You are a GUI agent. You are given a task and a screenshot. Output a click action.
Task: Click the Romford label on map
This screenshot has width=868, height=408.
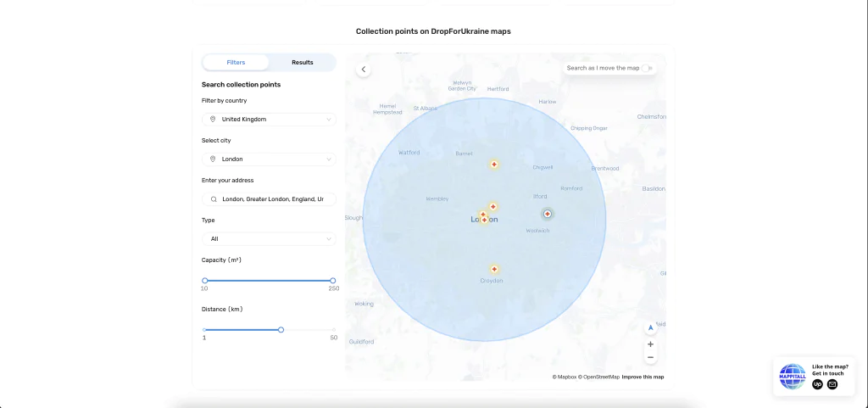pos(572,188)
